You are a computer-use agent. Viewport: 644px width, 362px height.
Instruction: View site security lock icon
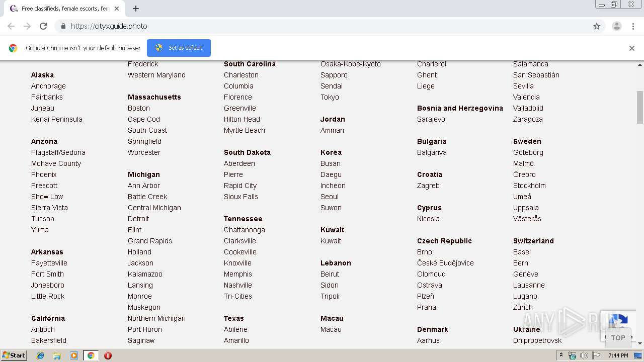click(x=63, y=26)
